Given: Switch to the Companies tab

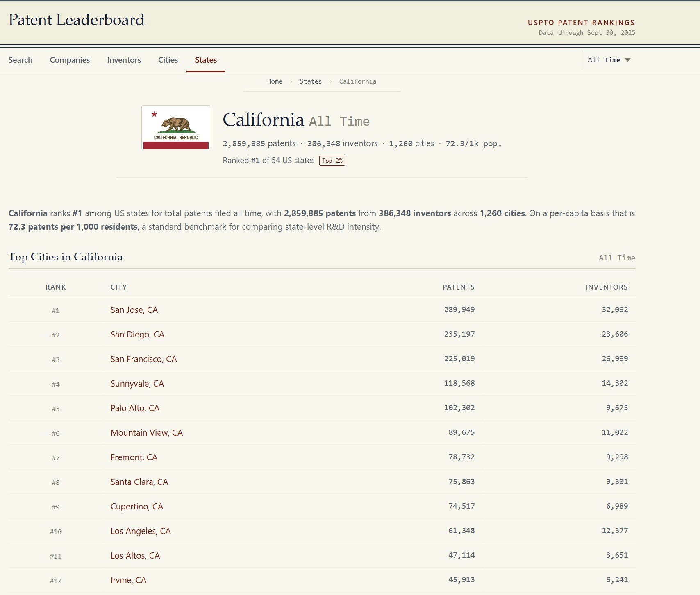Looking at the screenshot, I should pos(70,60).
